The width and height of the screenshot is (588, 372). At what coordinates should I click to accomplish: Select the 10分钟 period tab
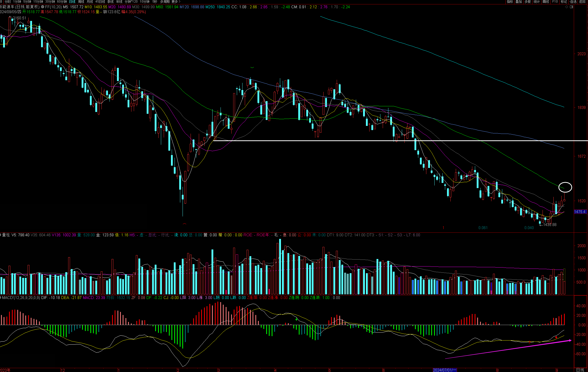click(145, 2)
